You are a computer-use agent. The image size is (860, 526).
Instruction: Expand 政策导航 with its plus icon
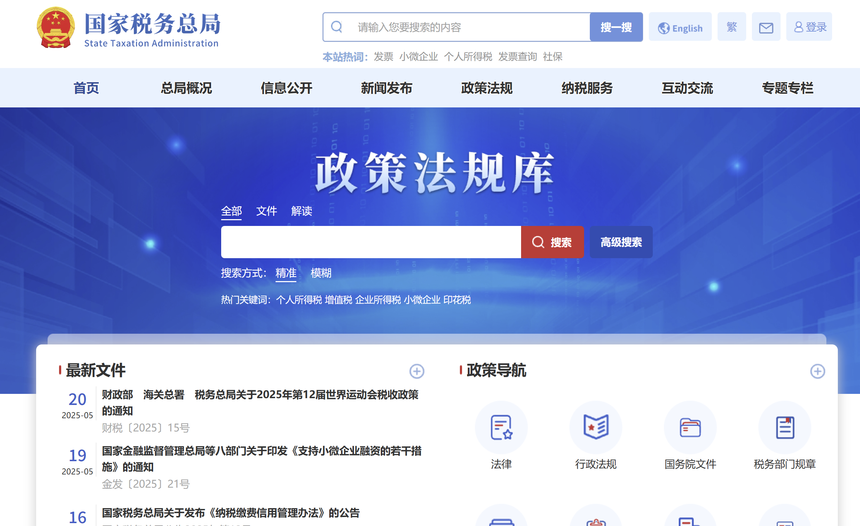point(818,371)
